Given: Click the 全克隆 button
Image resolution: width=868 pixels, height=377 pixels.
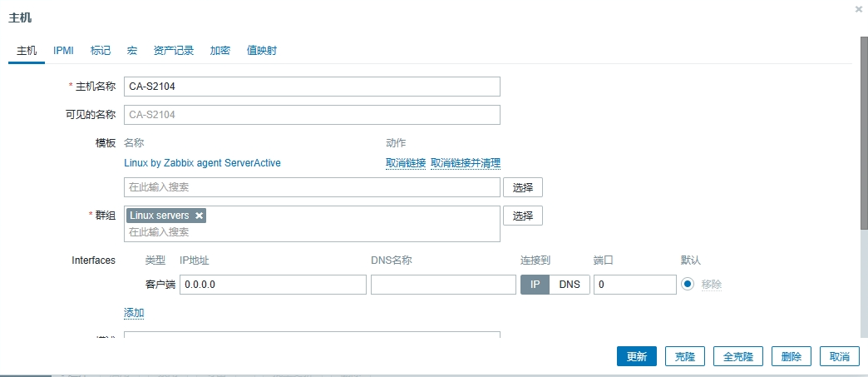Looking at the screenshot, I should pos(737,356).
